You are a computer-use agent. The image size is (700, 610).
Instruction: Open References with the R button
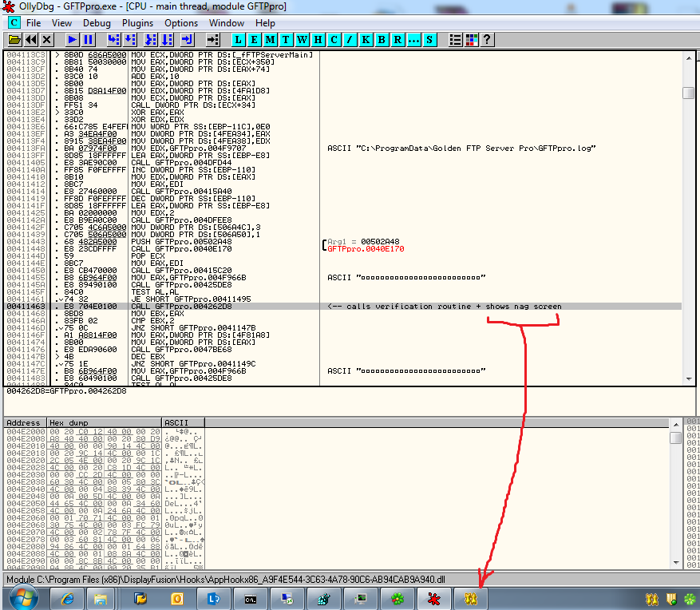[397, 40]
